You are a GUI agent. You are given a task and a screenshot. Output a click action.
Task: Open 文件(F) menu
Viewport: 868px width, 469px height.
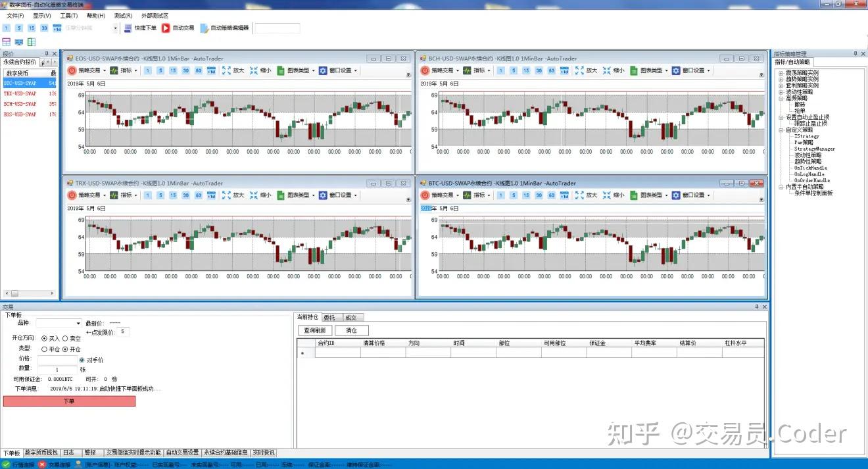click(15, 15)
